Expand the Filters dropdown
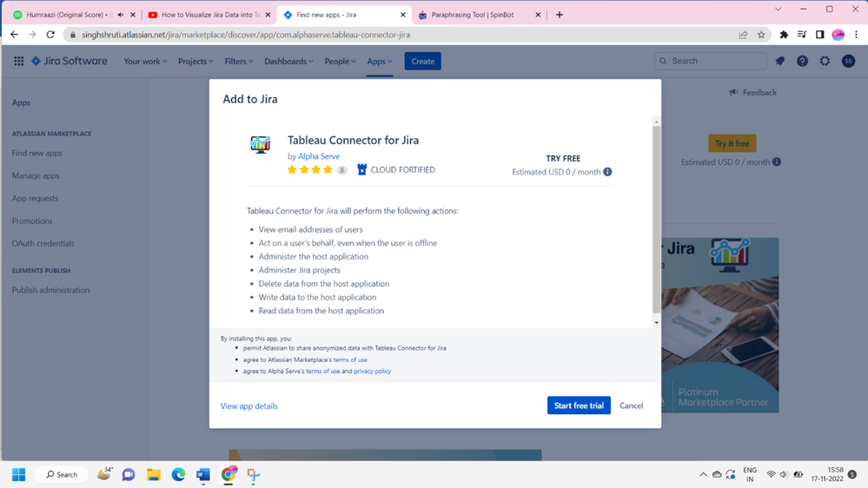This screenshot has width=868, height=488. click(x=239, y=62)
